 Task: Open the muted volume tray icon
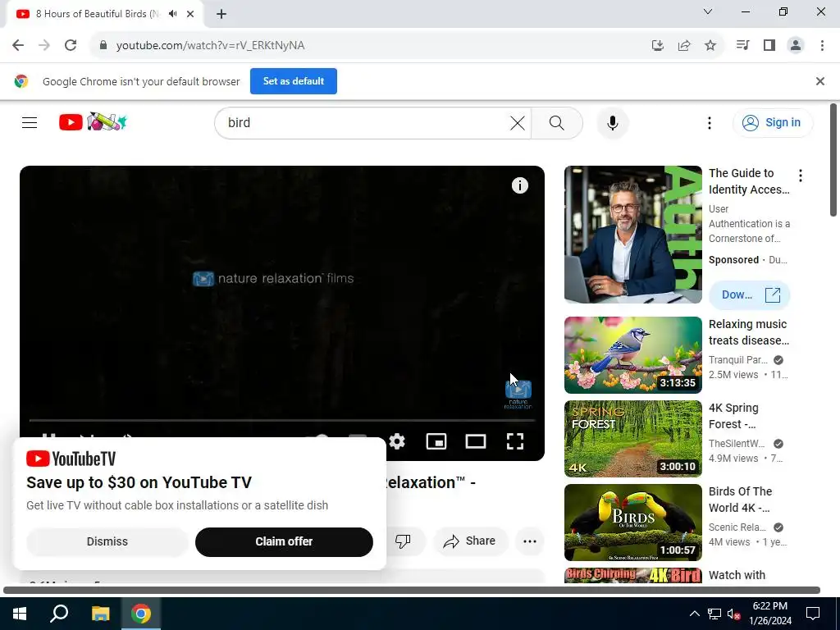pos(733,614)
